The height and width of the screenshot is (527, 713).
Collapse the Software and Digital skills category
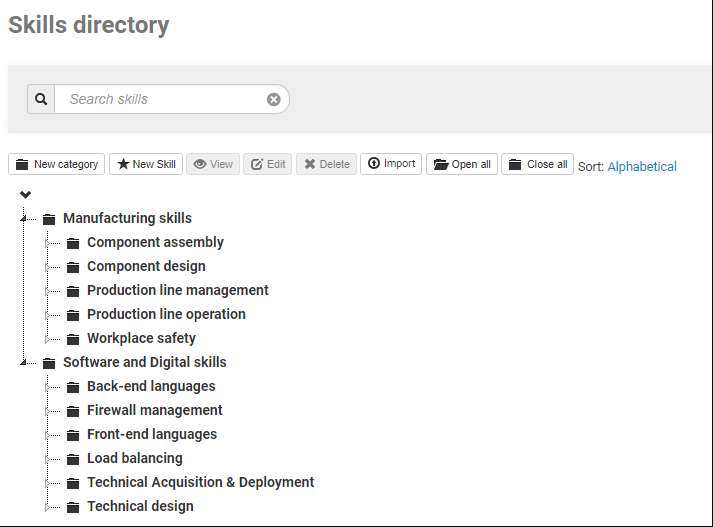24,363
